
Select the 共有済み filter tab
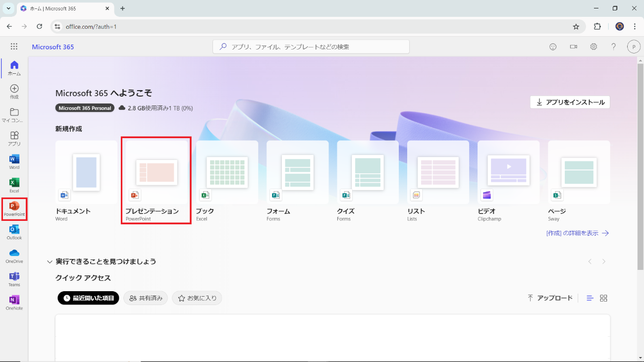(x=146, y=298)
